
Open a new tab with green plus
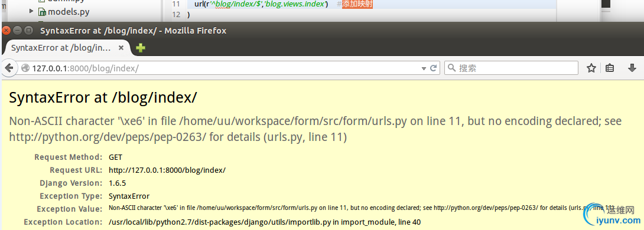point(141,48)
